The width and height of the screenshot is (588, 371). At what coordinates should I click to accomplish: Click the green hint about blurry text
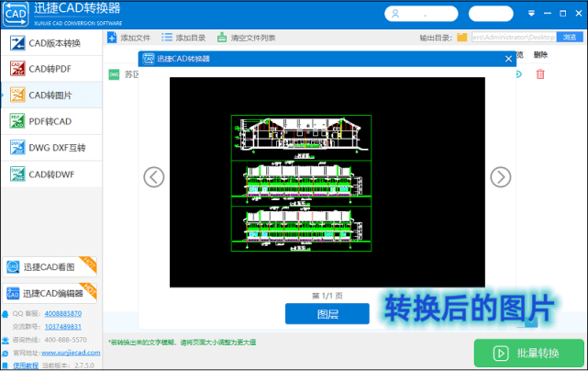coord(183,343)
